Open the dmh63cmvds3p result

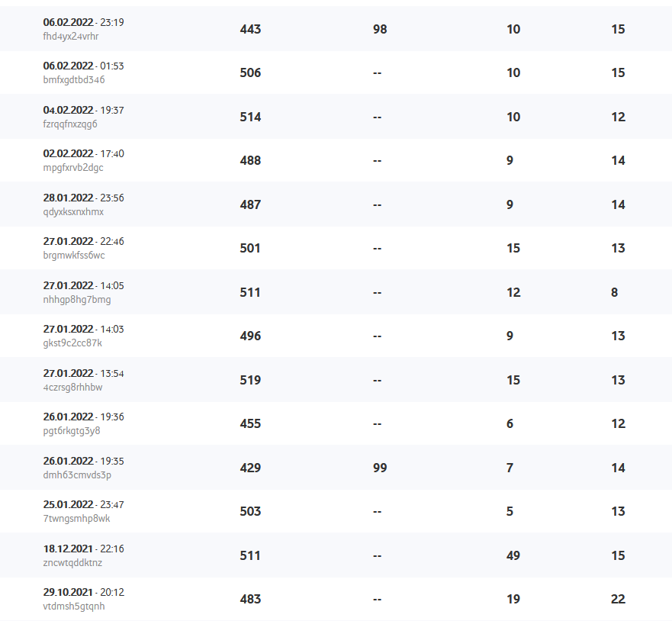pos(77,475)
